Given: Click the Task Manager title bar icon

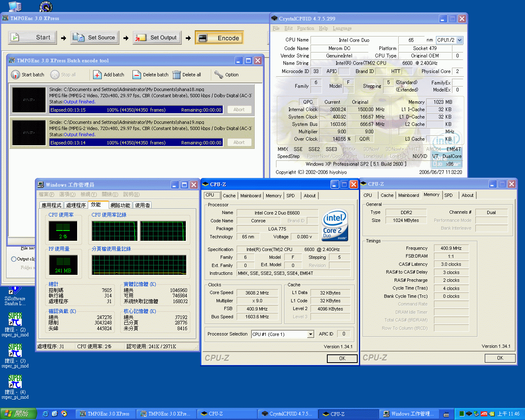Looking at the screenshot, I should [x=41, y=185].
